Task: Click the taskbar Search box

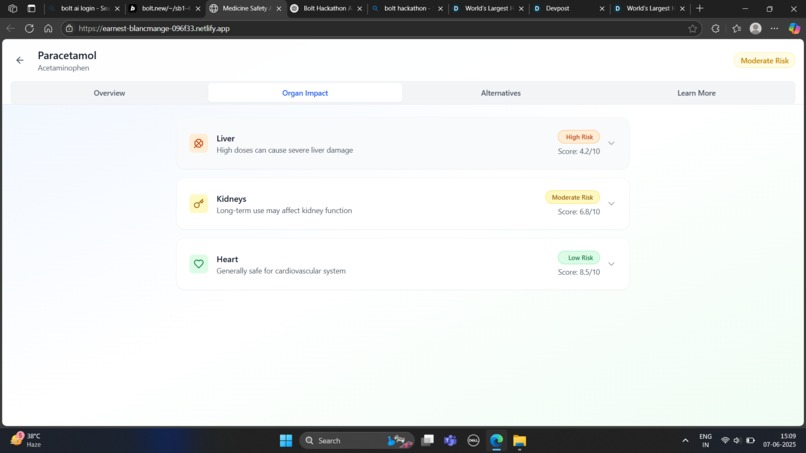Action: click(x=357, y=441)
